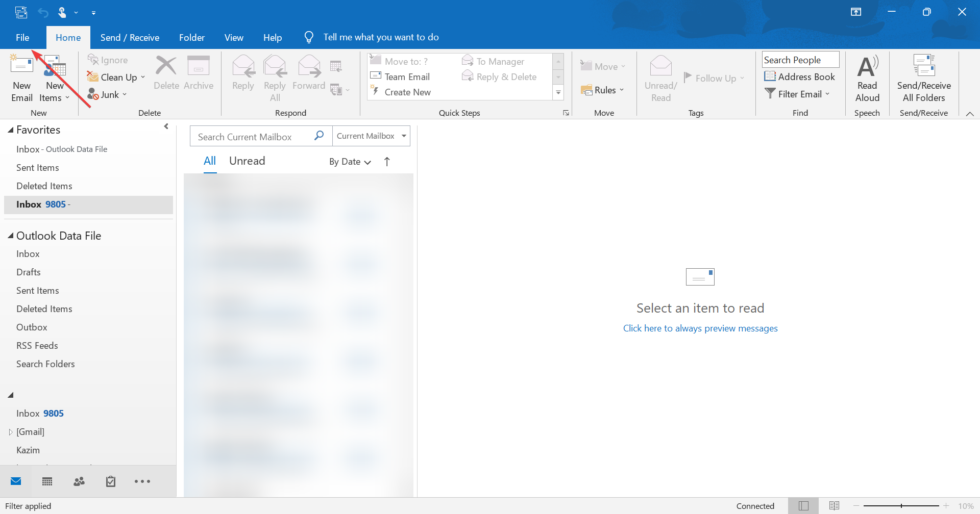Click the Create New quick step
The image size is (980, 514).
(x=407, y=92)
